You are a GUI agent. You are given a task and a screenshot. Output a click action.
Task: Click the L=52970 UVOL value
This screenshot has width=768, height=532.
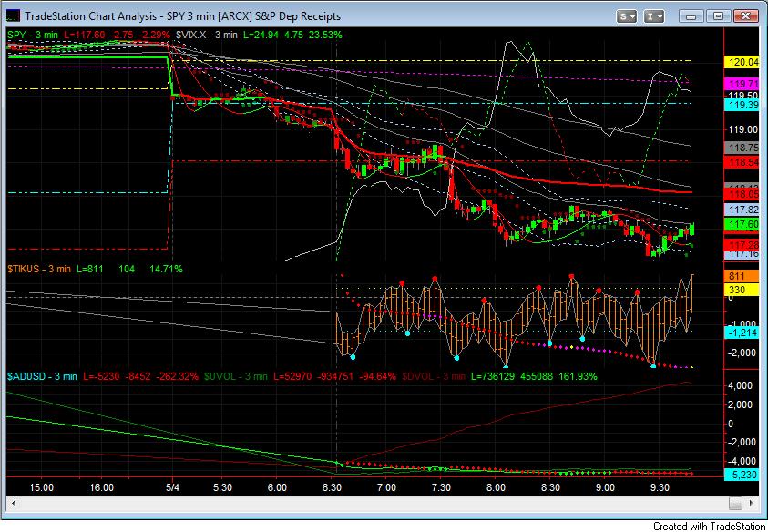pyautogui.click(x=292, y=377)
